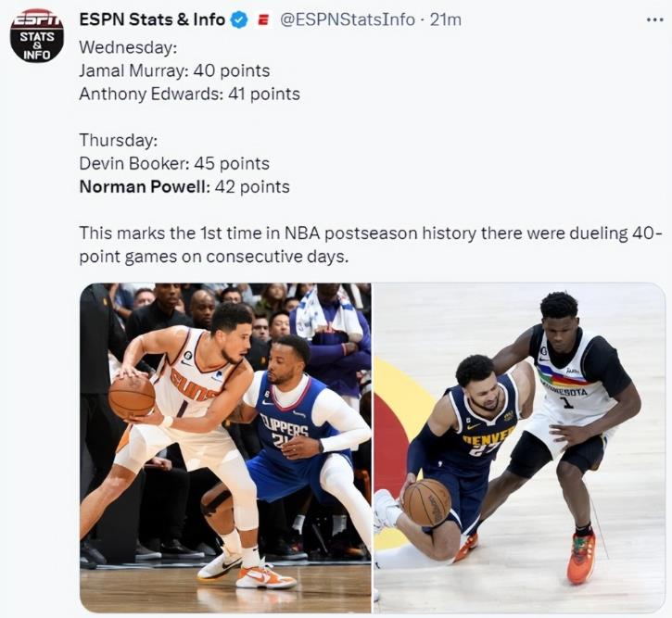Click the blue verified checkmark badge
This screenshot has width=672, height=618.
pos(239,20)
